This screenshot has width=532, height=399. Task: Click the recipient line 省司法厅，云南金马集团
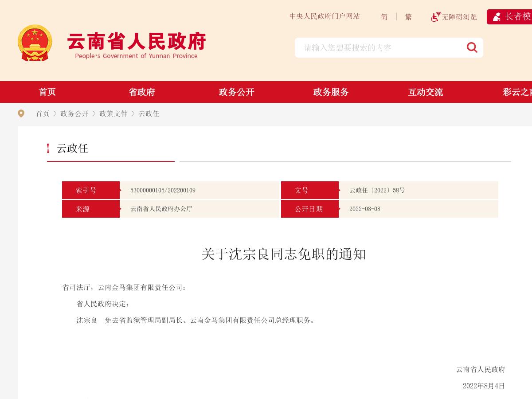point(125,288)
